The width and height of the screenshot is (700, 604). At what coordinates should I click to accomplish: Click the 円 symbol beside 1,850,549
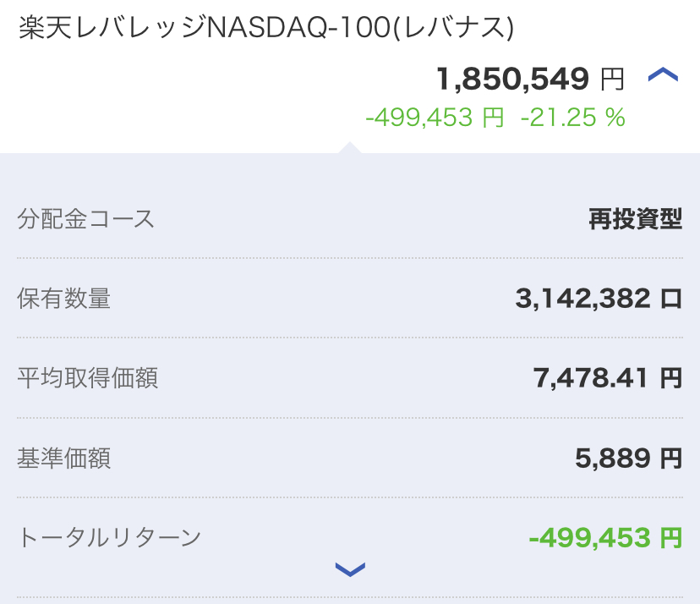pyautogui.click(x=612, y=80)
